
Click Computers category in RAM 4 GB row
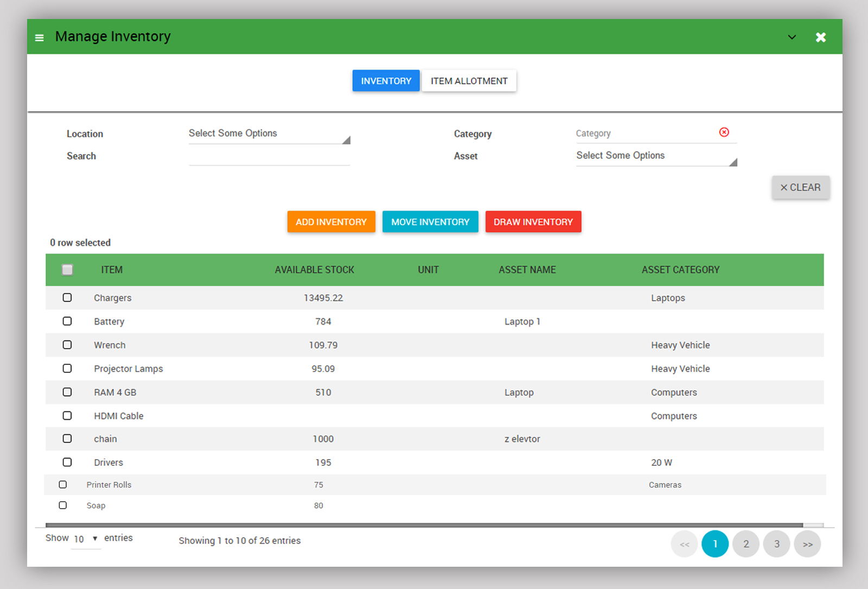pyautogui.click(x=674, y=392)
